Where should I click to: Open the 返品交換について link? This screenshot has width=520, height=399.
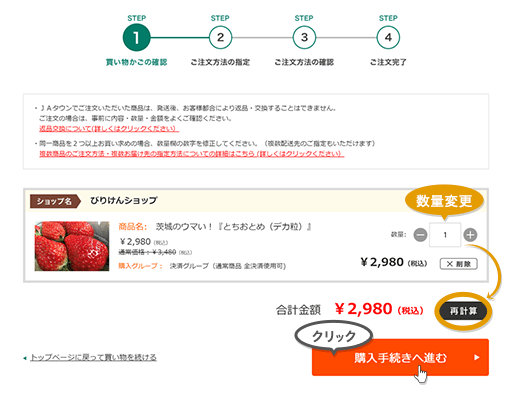click(x=109, y=128)
